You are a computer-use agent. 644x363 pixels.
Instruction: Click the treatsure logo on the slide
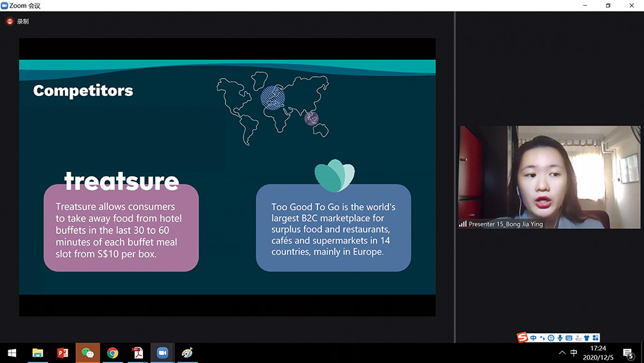point(122,181)
